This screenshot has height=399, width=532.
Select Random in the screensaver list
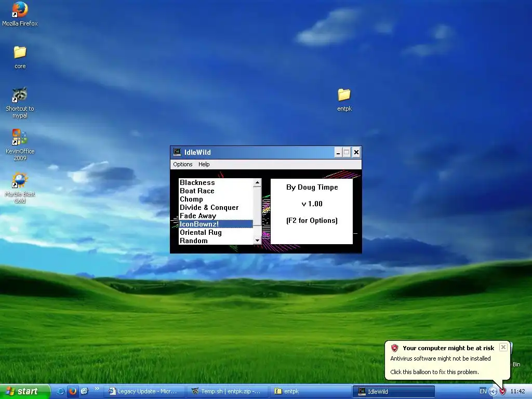point(216,241)
